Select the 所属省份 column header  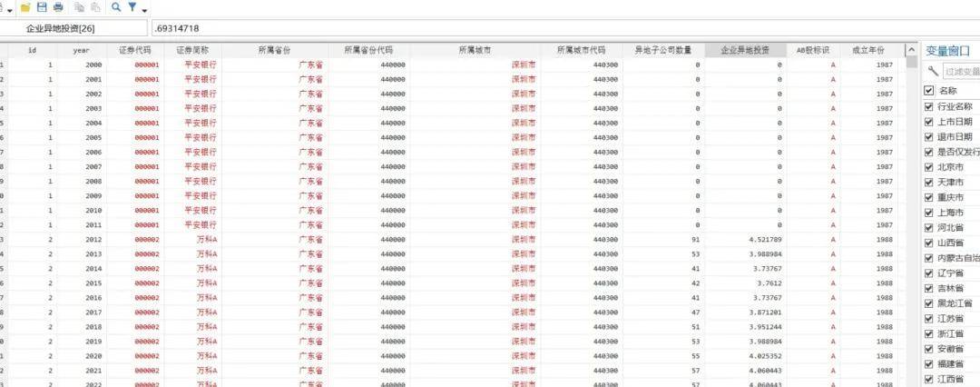pyautogui.click(x=274, y=50)
